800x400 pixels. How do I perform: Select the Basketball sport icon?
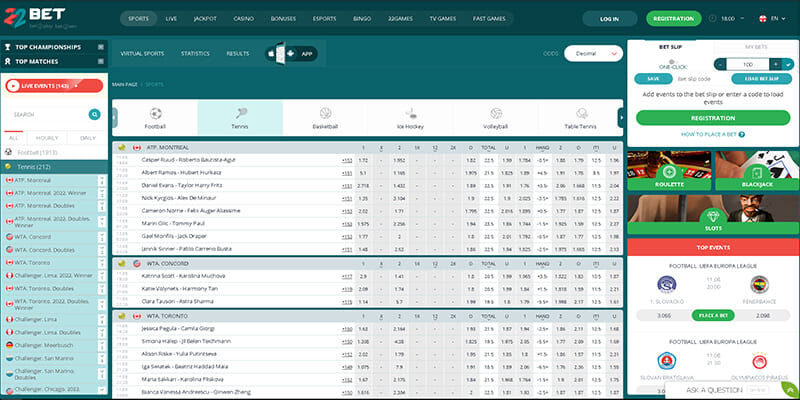(325, 113)
